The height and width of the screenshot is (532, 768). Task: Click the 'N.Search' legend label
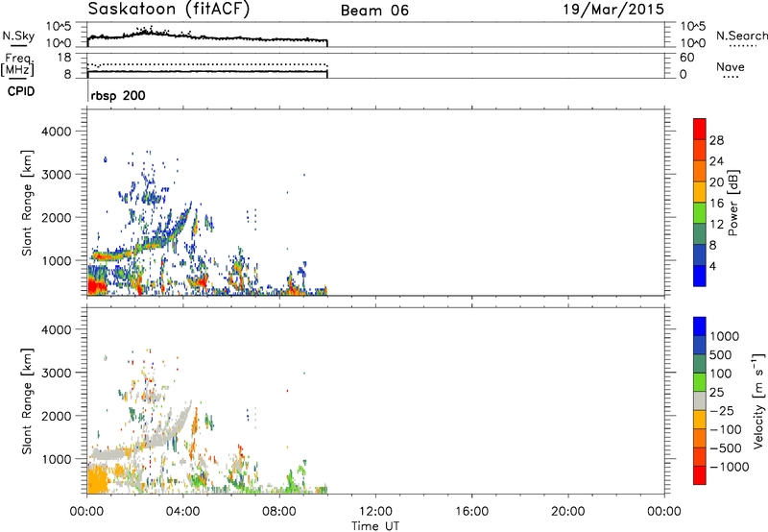[741, 36]
